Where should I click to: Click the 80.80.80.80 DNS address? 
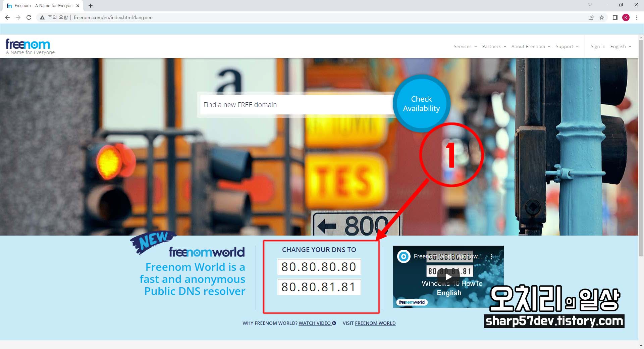tap(319, 267)
